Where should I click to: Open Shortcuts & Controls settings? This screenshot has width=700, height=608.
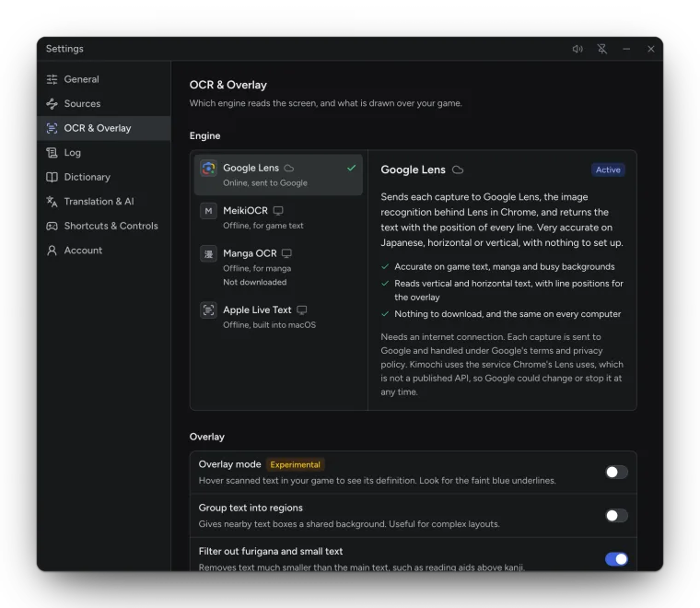[x=104, y=227]
